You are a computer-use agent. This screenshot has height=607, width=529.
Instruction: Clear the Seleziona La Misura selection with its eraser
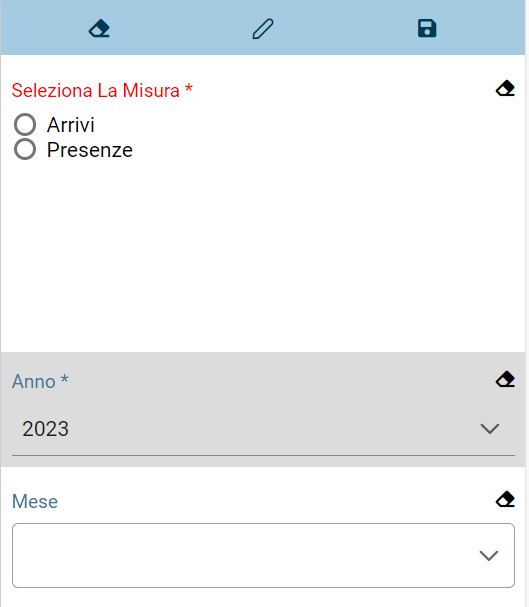[x=505, y=88]
